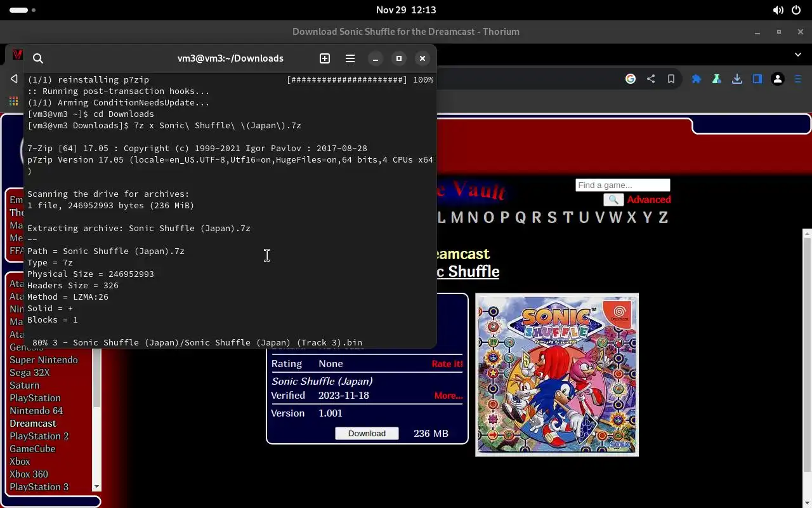Click the More... link beside Verified
This screenshot has width=812, height=508.
(x=449, y=396)
